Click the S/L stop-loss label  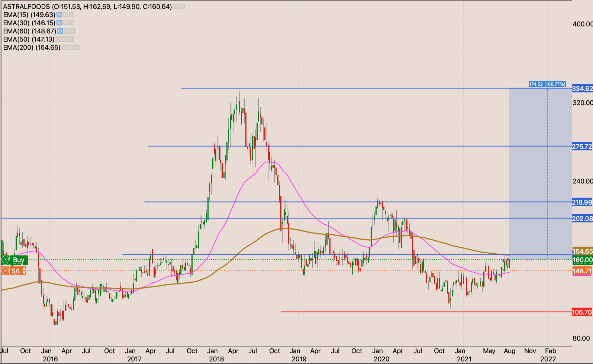click(16, 271)
